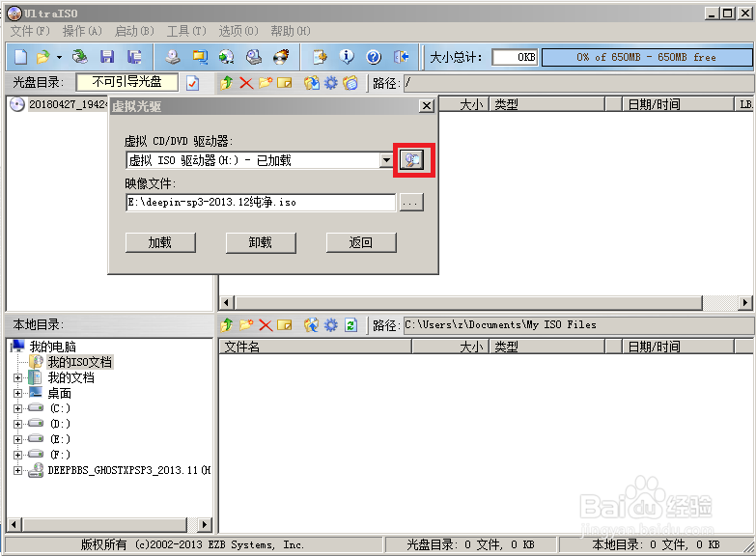Image resolution: width=756 pixels, height=556 pixels.
Task: Click the Burn CD/DVD image icon
Action: tap(281, 57)
